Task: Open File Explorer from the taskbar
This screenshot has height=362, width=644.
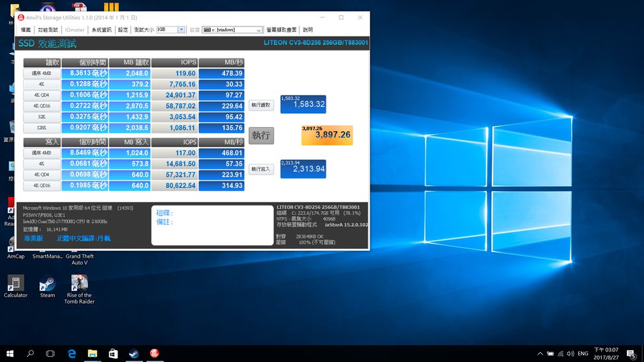Action: (92, 353)
